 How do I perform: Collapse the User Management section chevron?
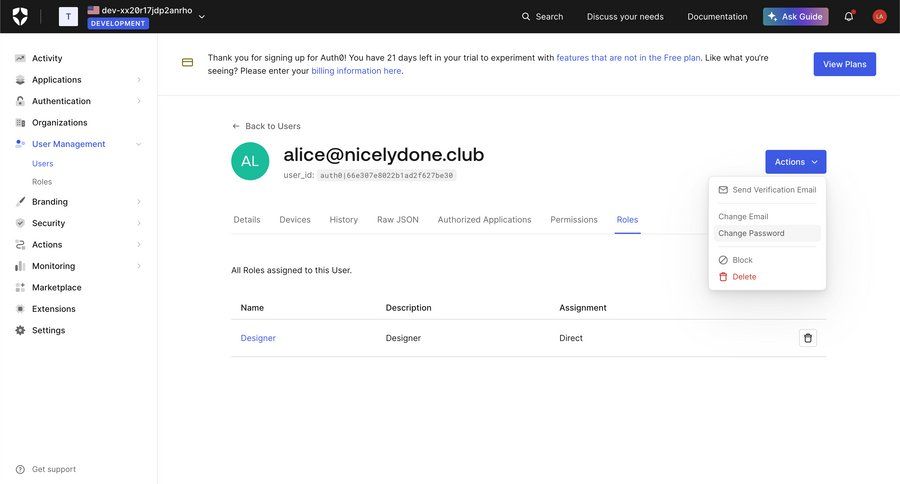tap(139, 144)
